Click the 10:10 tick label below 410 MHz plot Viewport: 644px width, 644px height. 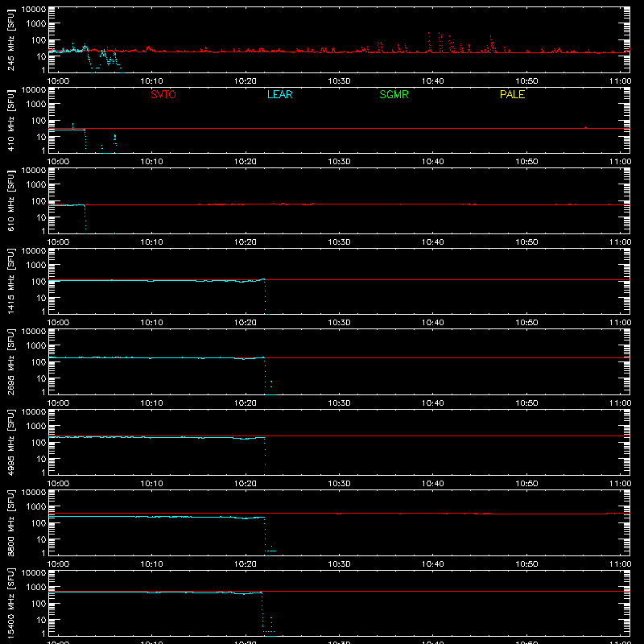[151, 162]
